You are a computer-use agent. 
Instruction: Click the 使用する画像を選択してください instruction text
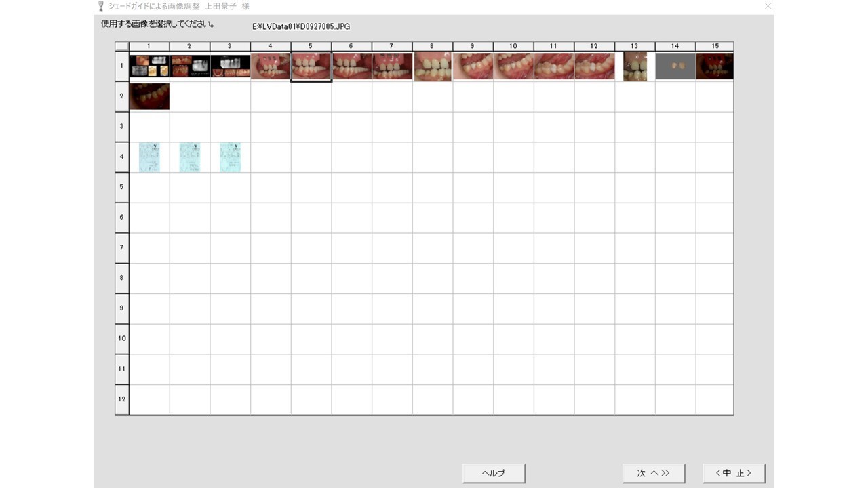[158, 24]
